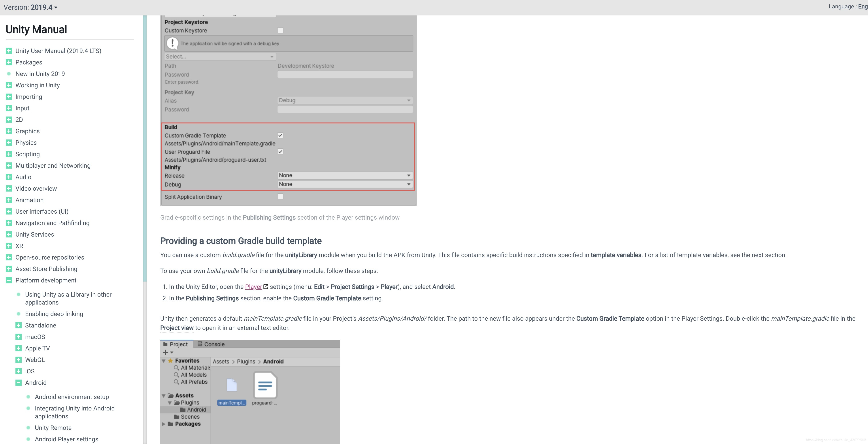Click the Favorites star icon in Project panel

coord(171,360)
